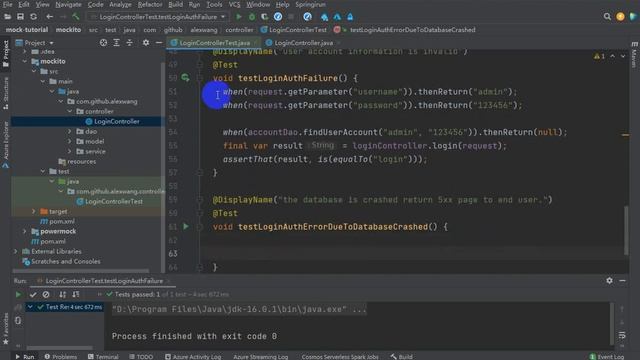Toggle sort alphabetically in Run panel
The height and width of the screenshot is (360, 640).
[x=62, y=294]
